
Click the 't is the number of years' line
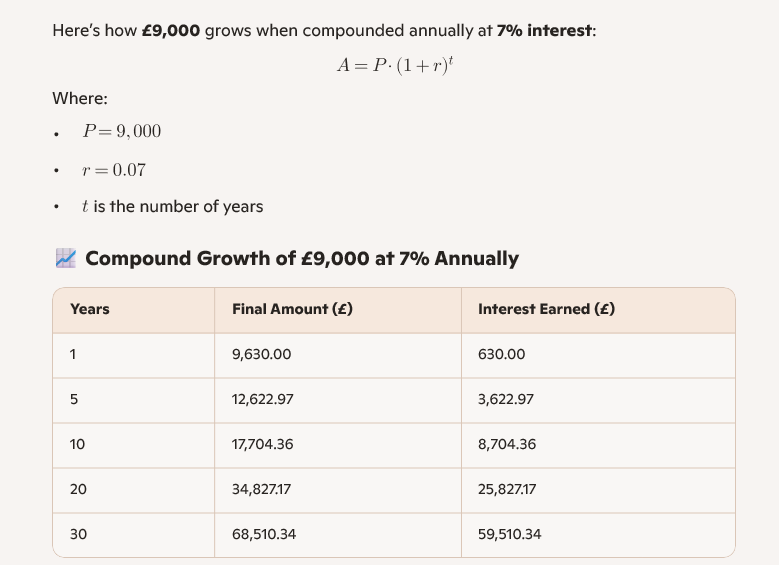[x=173, y=207]
